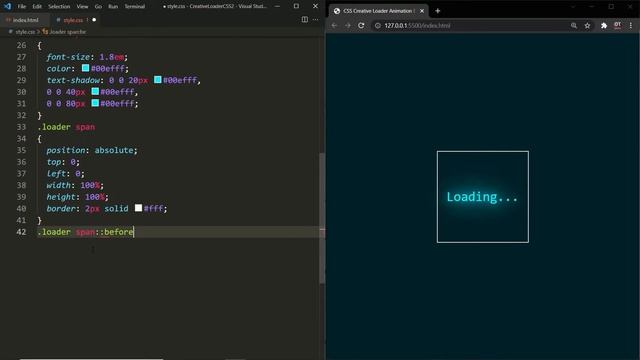
Task: Click the font-size property on line 27
Action: (68, 57)
